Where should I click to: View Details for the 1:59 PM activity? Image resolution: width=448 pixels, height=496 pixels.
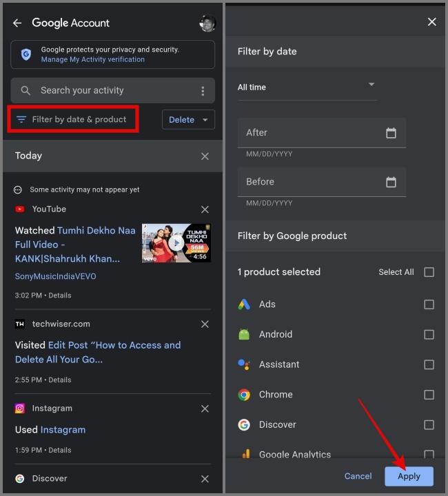tap(60, 450)
